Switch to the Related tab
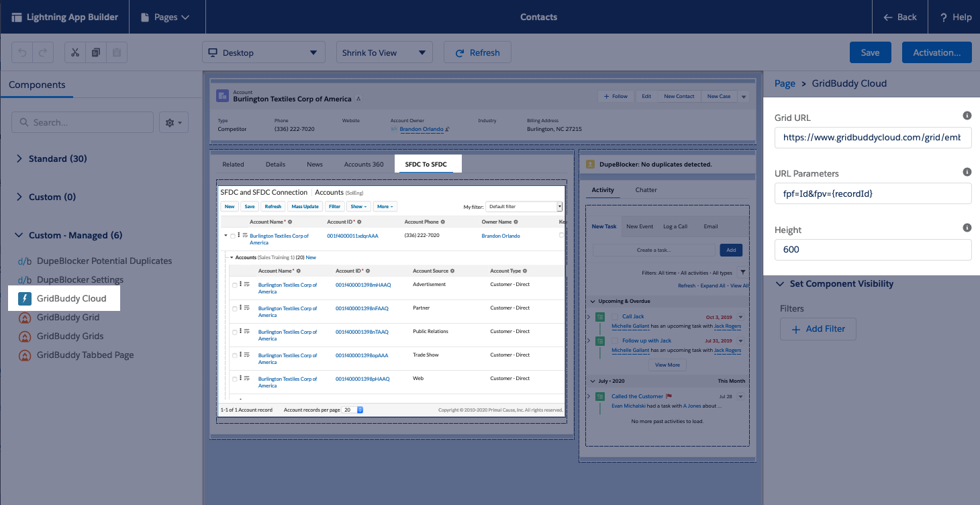 coord(233,164)
